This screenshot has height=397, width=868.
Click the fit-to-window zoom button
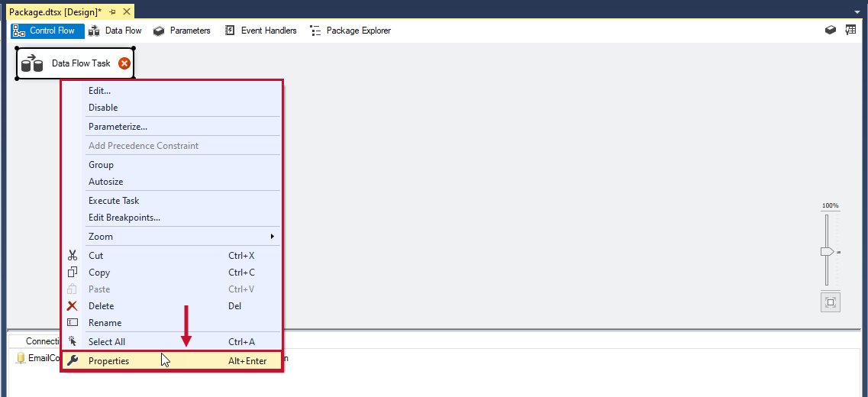(x=830, y=302)
